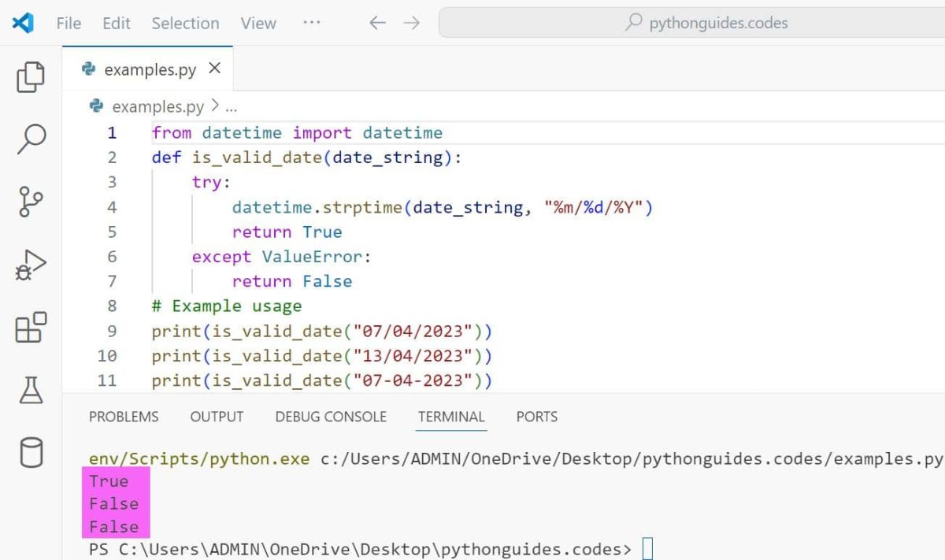Click the '# Example usage' comment

tap(227, 306)
